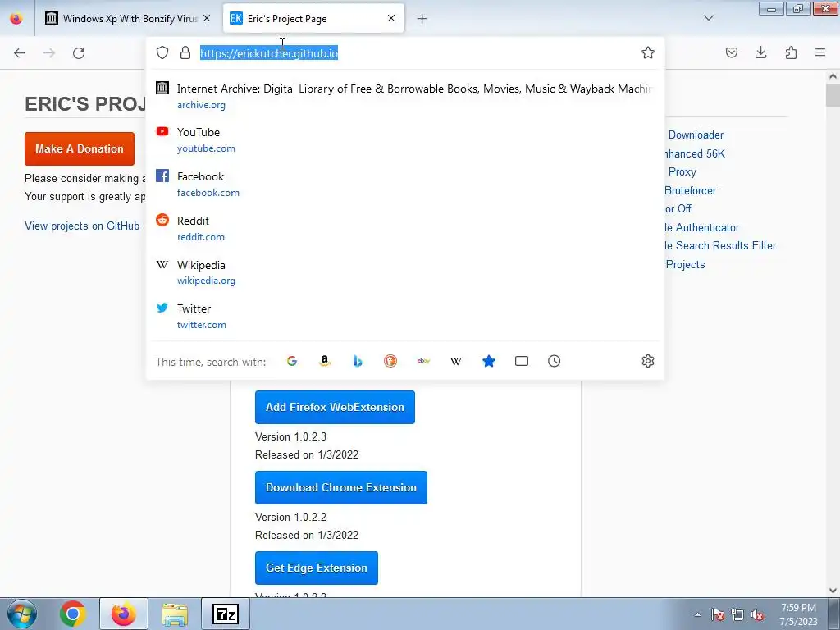
Task: Search this time with Bing icon
Action: (358, 361)
